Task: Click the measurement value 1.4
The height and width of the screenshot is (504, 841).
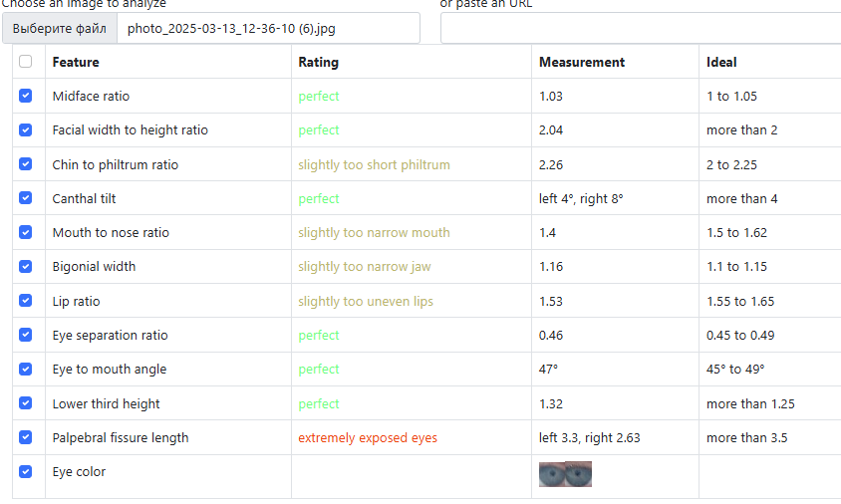Action: tap(547, 233)
